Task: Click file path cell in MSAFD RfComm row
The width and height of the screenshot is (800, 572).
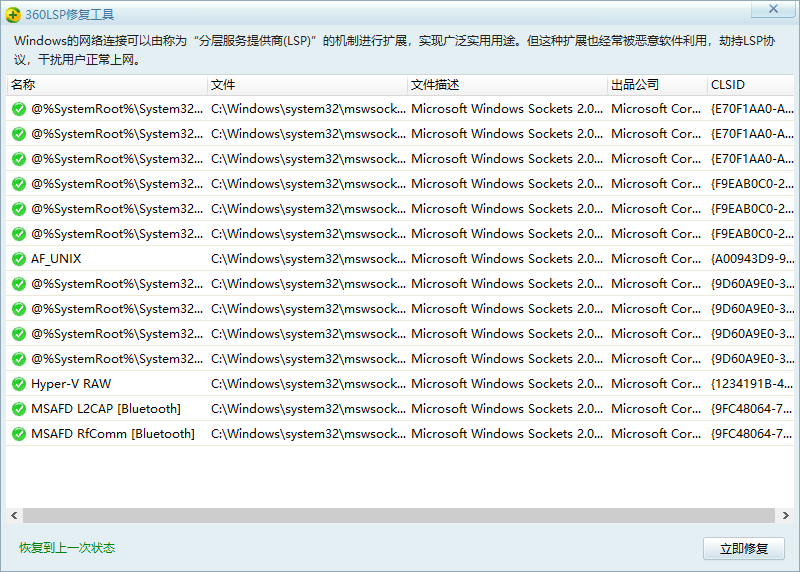Action: (x=308, y=434)
